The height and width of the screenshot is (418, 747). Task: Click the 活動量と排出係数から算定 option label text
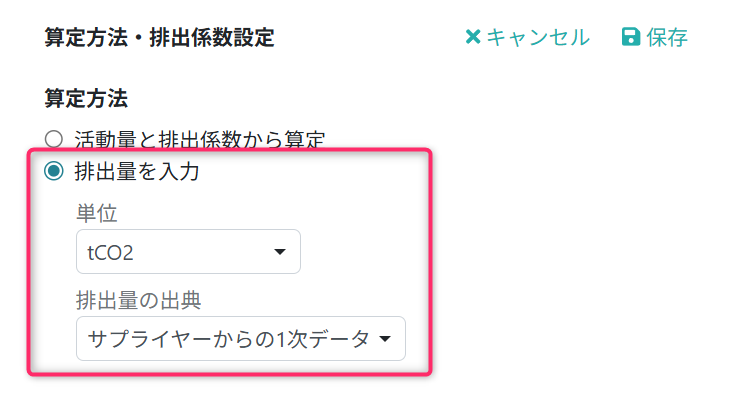coord(200,139)
